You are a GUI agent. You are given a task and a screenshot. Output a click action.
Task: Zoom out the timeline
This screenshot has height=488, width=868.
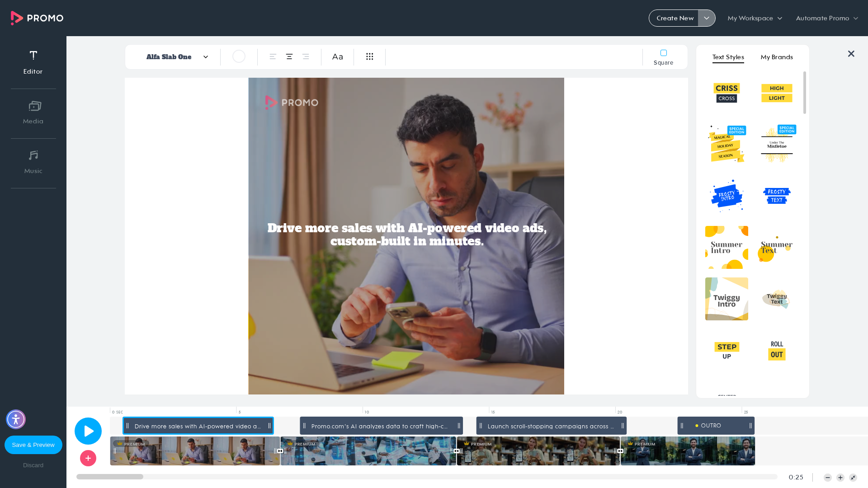click(x=828, y=478)
